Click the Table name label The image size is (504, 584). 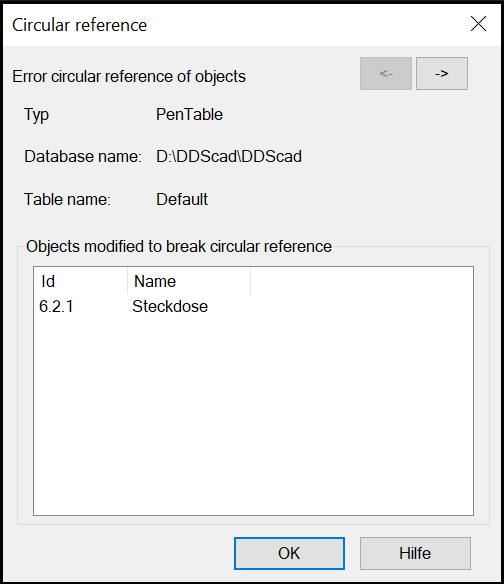67,199
